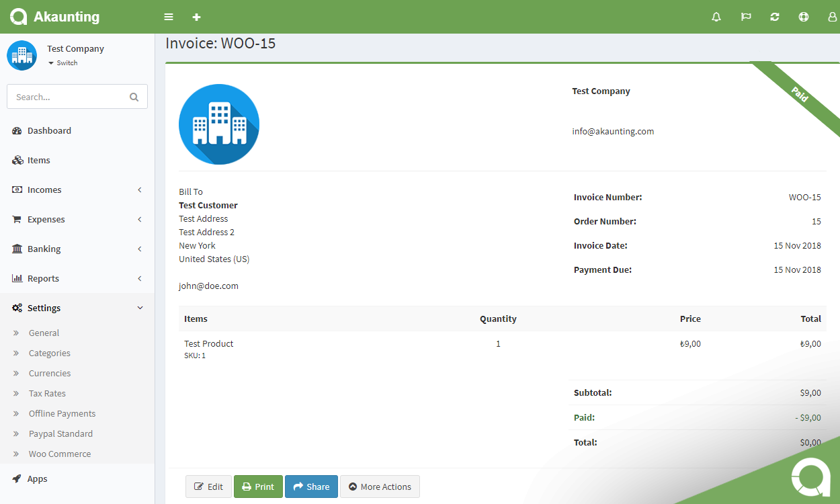
Task: Toggle the hamburger sidebar menu icon
Action: pos(169,17)
